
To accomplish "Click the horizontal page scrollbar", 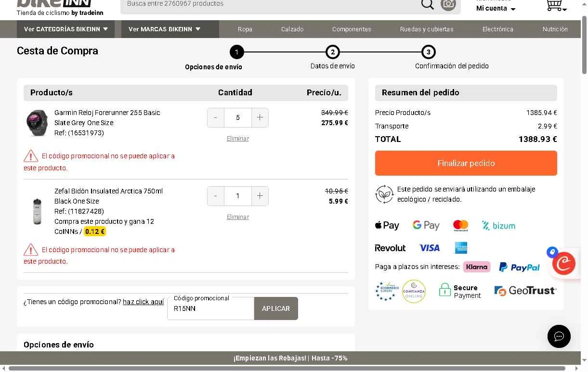I will point(287,369).
